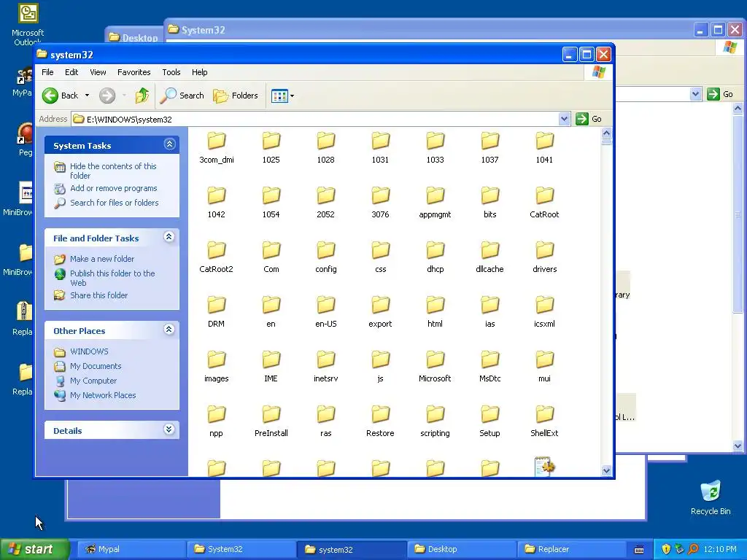Go up one folder level
The image size is (747, 560).
[x=142, y=96]
